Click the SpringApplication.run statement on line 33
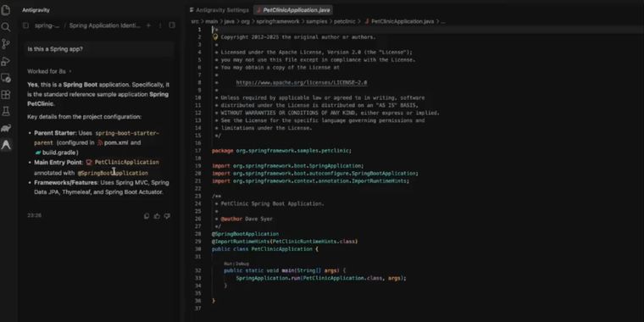The image size is (644, 322). 321,278
